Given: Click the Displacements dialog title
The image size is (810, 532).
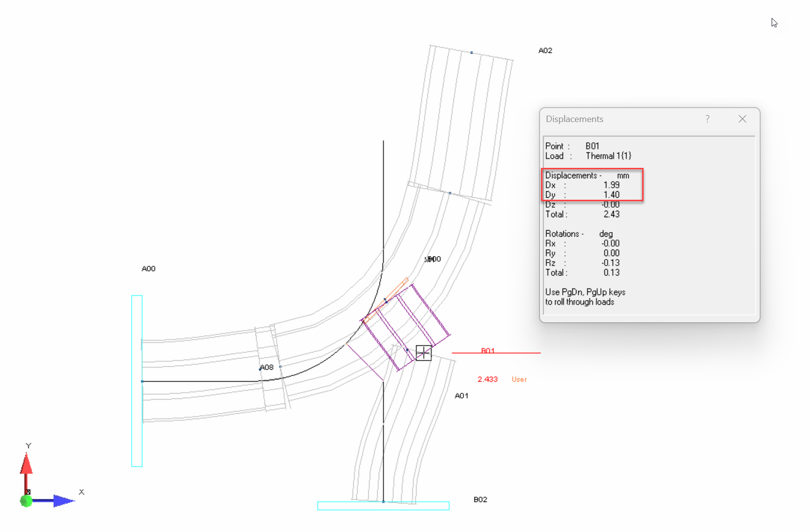Looking at the screenshot, I should coord(574,119).
